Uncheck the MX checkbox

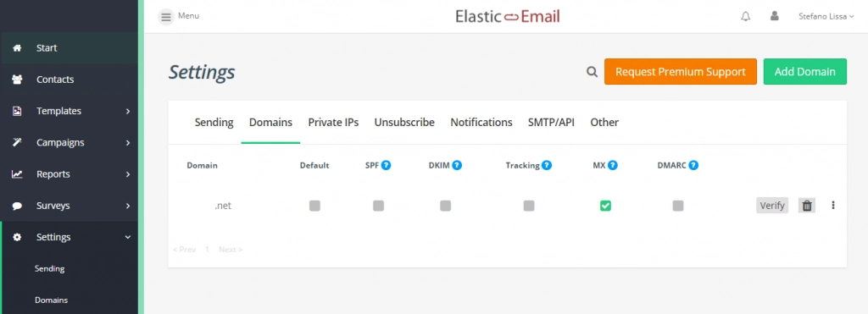[605, 206]
